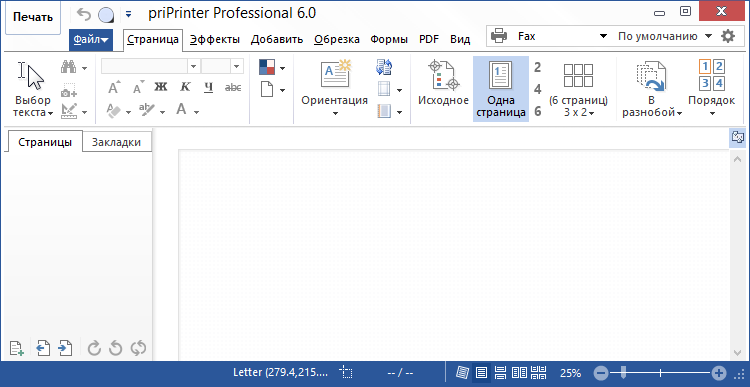Click the zoom slider handle

tap(623, 372)
